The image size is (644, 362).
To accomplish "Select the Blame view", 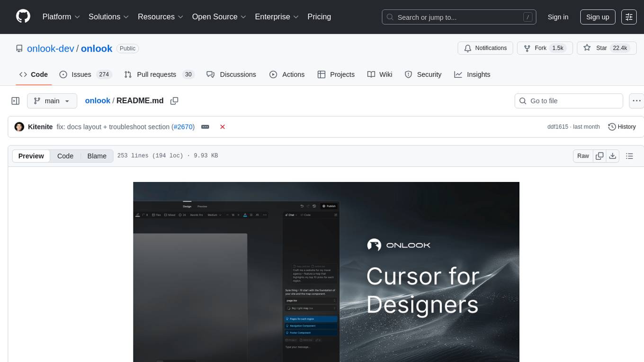I will pyautogui.click(x=97, y=156).
